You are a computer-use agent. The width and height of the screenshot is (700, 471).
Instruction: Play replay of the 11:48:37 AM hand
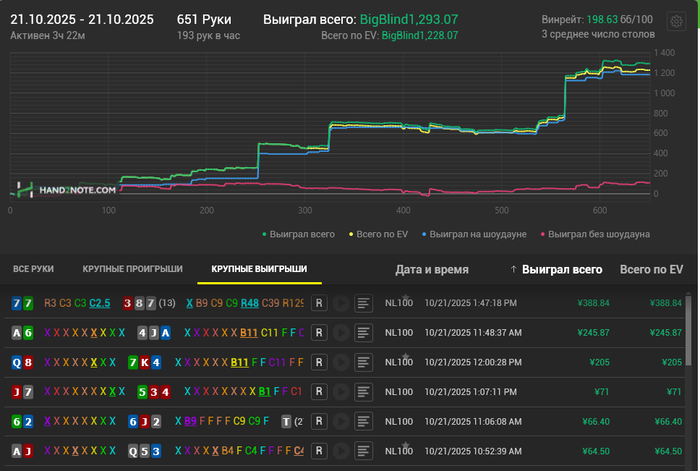click(341, 332)
